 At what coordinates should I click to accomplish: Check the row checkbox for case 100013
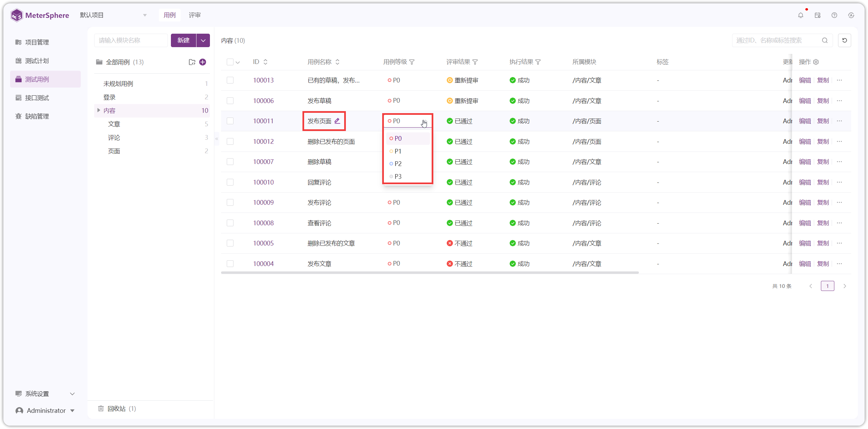click(230, 80)
